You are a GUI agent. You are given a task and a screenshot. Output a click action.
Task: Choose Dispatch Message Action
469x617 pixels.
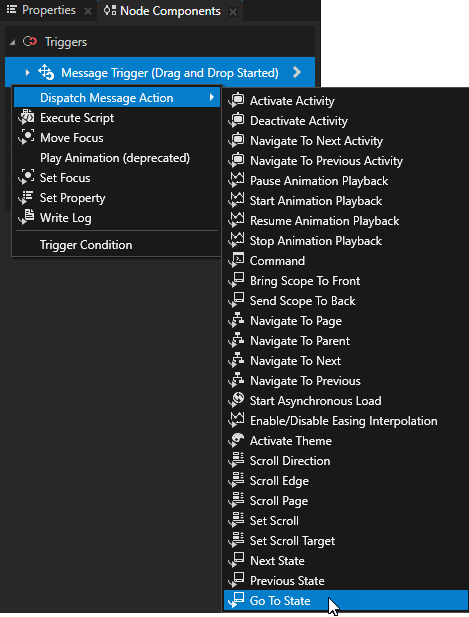click(x=117, y=98)
